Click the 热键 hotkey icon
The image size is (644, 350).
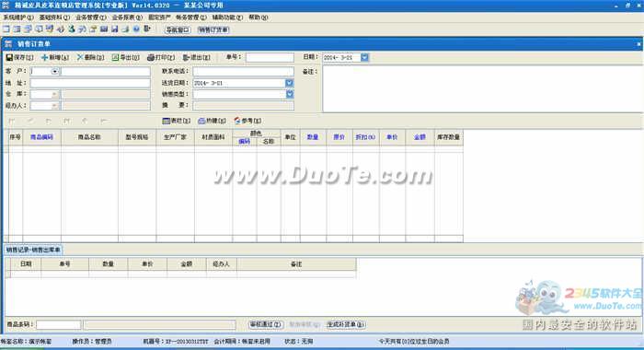point(201,121)
